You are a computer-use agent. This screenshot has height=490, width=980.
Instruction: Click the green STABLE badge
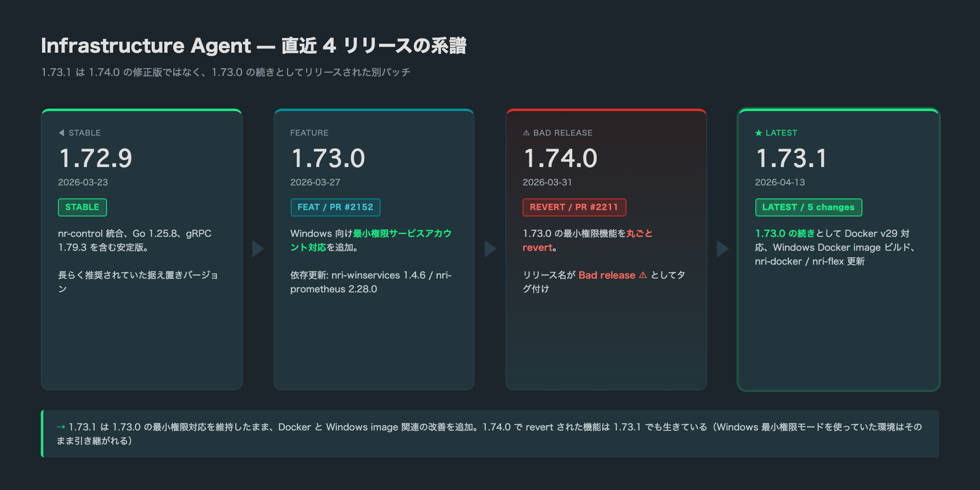coord(82,207)
